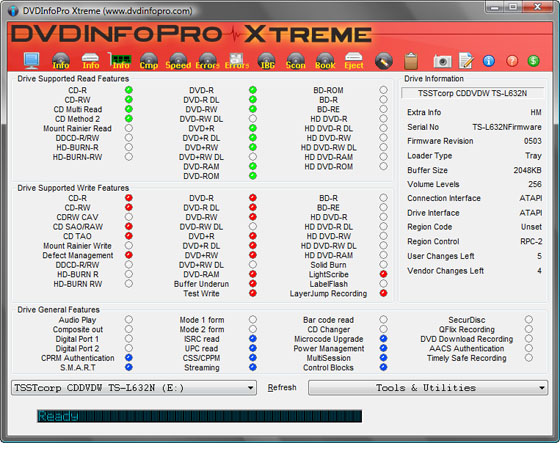Click the 'Extra Info' label
Screen dimensions: 560x451
424,112
